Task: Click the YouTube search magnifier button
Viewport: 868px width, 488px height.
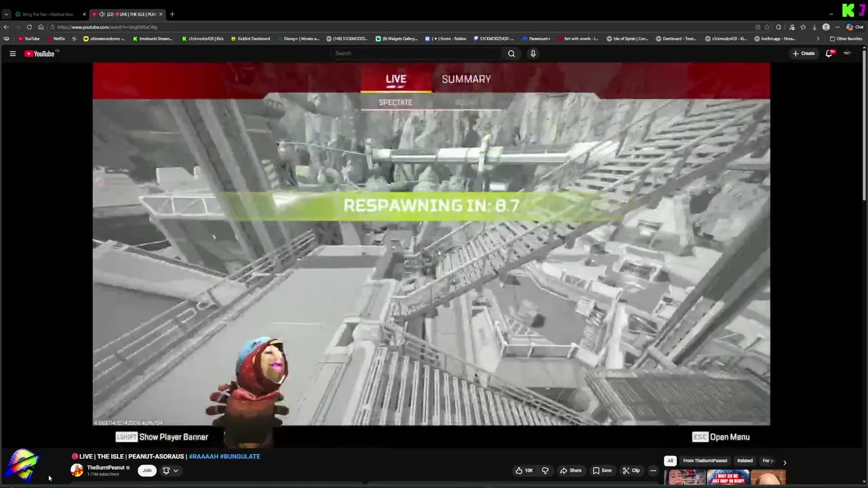Action: (x=511, y=54)
